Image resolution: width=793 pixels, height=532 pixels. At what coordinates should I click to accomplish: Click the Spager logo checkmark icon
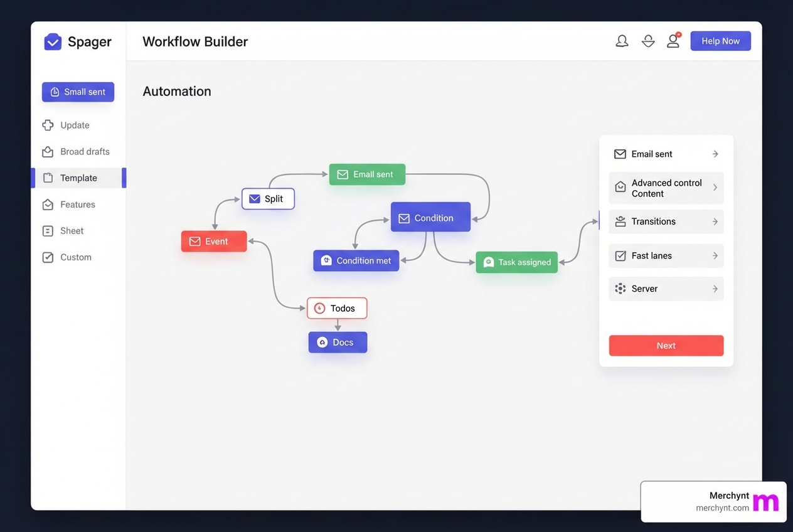pyautogui.click(x=53, y=41)
